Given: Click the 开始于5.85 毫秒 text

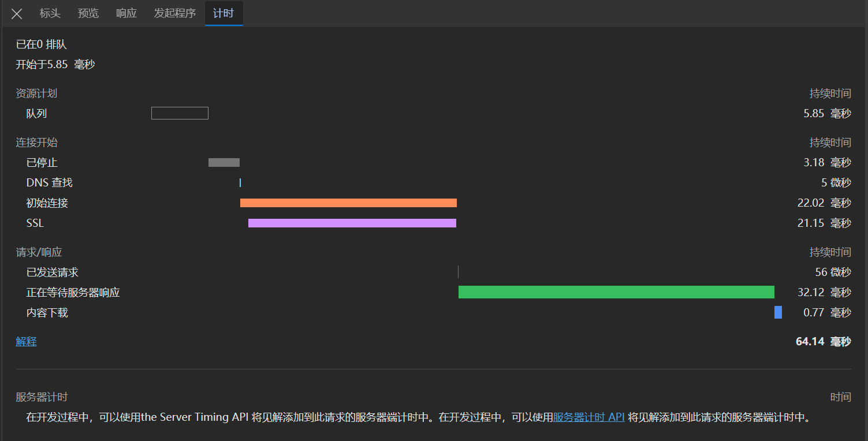Looking at the screenshot, I should point(55,65).
